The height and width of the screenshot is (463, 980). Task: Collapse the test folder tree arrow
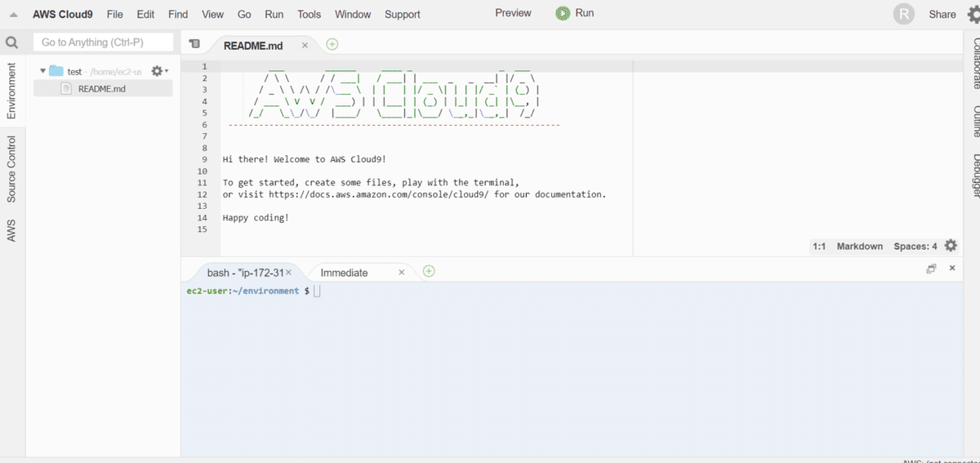pos(42,71)
